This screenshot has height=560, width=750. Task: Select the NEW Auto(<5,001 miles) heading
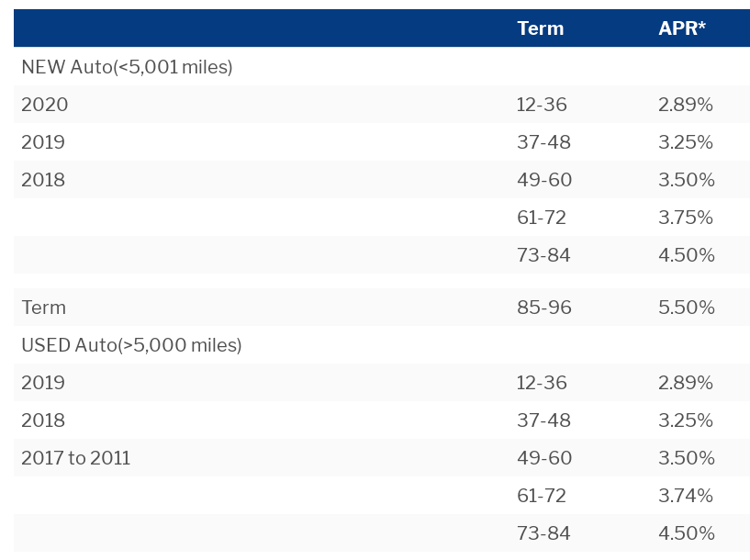127,67
